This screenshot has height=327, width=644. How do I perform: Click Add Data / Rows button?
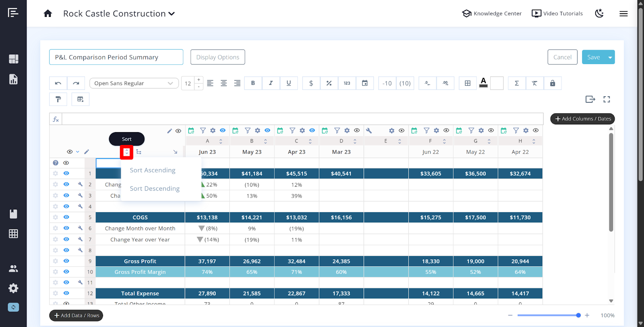pos(76,315)
